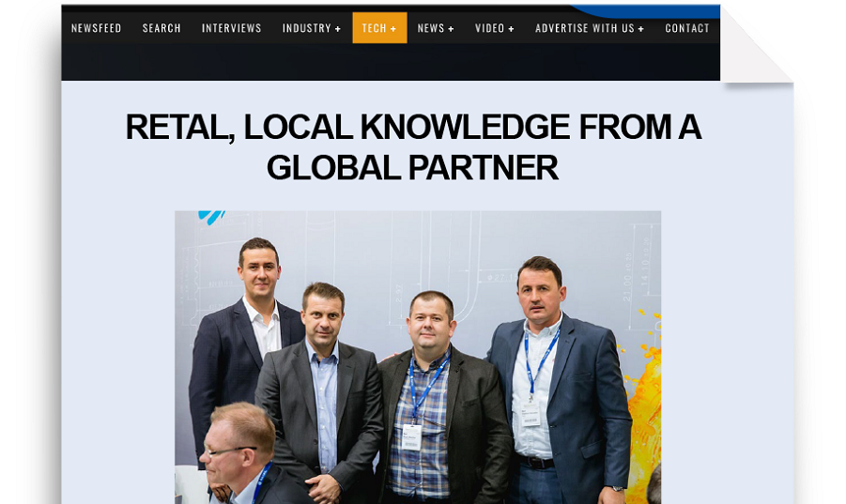This screenshot has height=504, width=846.
Task: Click the plus icon beside News
Action: click(x=451, y=28)
